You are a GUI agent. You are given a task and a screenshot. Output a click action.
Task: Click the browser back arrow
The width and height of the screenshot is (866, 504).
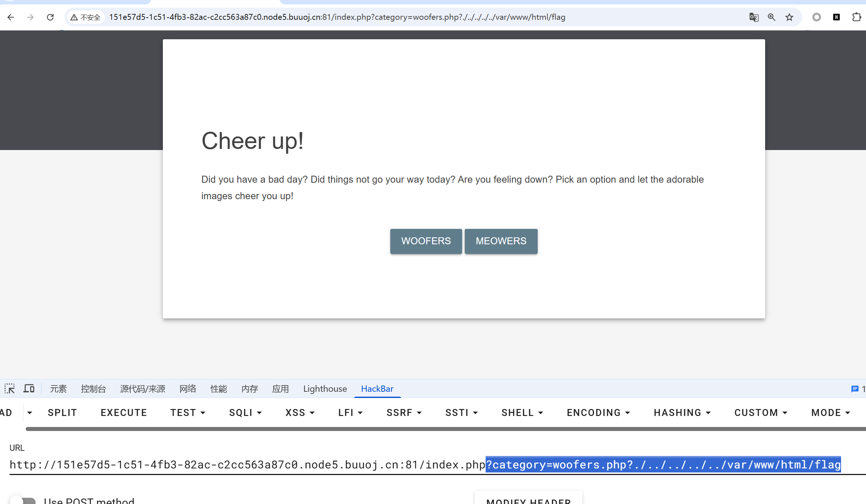(x=11, y=17)
